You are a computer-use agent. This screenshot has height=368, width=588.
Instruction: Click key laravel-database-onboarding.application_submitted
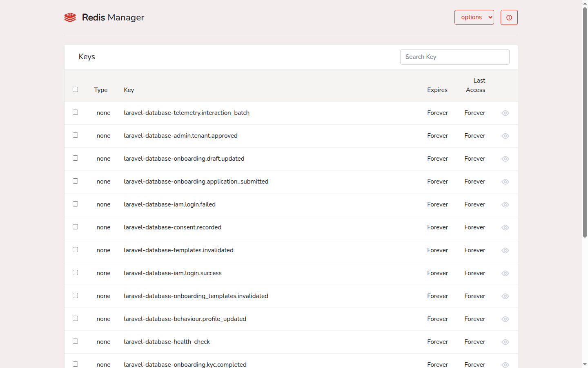[x=196, y=182]
